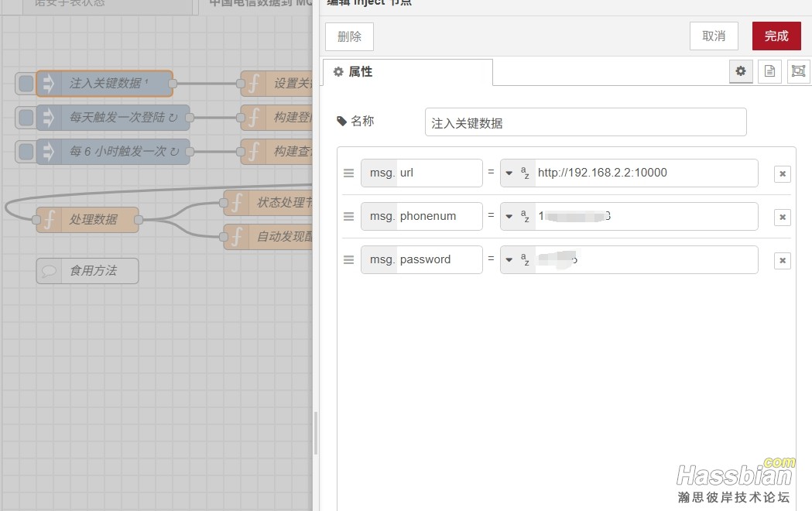
Task: Select the 设置关 function node
Action: click(276, 84)
